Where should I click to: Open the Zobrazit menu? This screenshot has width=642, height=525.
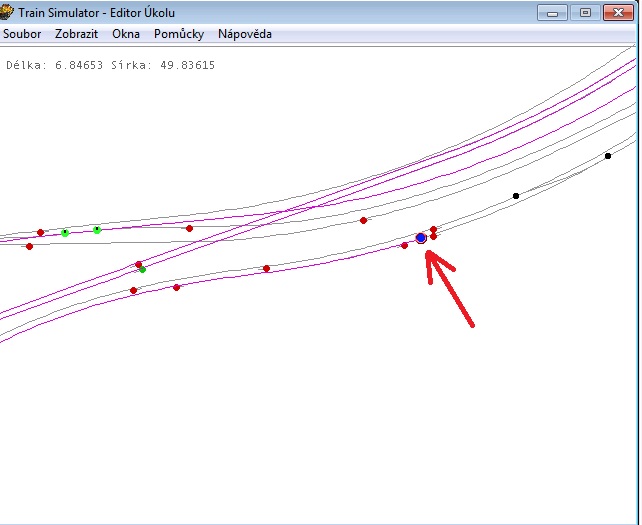pyautogui.click(x=77, y=34)
